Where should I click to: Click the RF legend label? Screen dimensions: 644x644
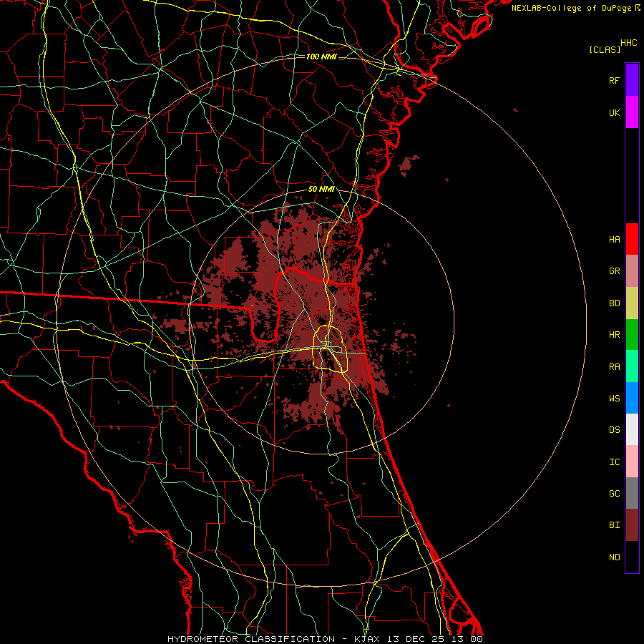click(614, 80)
